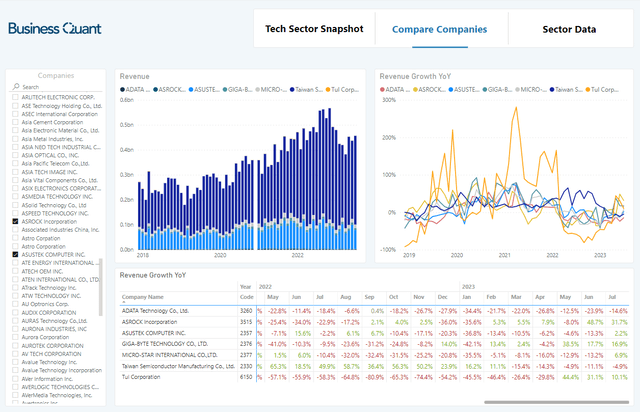Open the Sector Data tab
The image size is (640, 412).
click(x=570, y=29)
